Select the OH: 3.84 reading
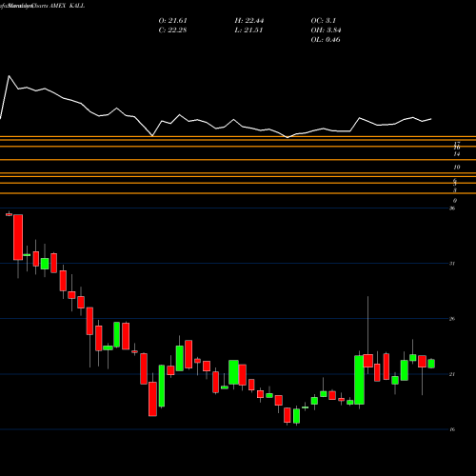This screenshot has width=476, height=476. click(326, 30)
